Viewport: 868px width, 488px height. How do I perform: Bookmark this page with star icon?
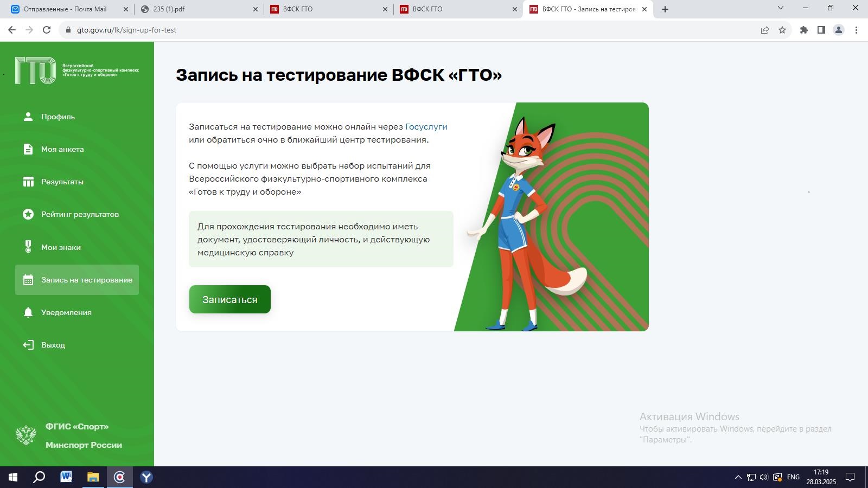782,30
